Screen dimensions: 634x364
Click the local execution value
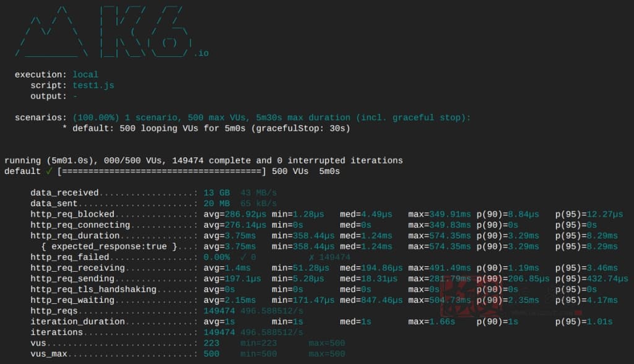click(x=85, y=74)
